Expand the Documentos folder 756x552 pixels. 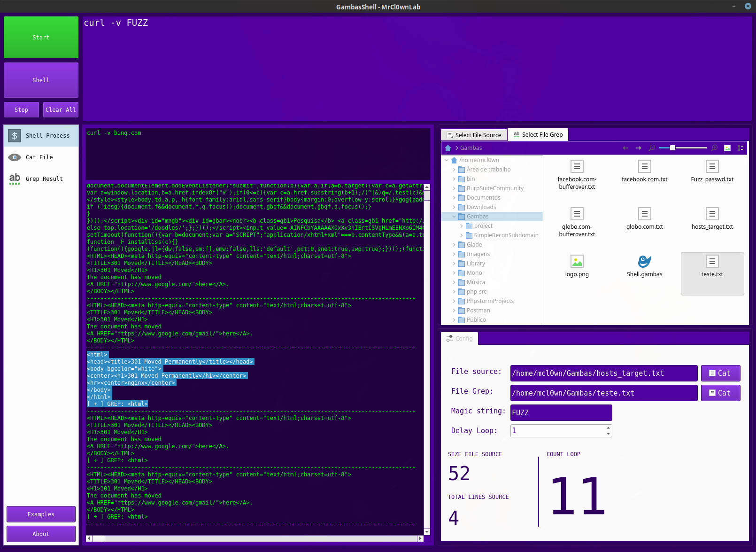click(x=454, y=198)
